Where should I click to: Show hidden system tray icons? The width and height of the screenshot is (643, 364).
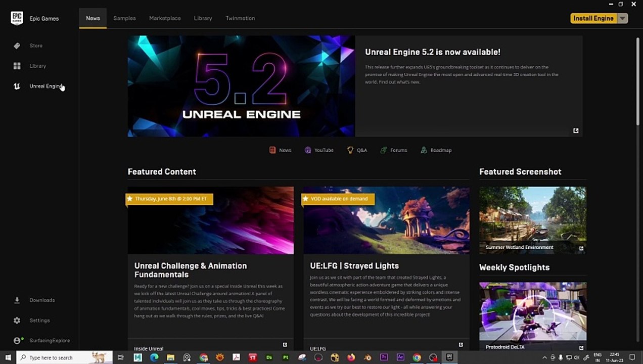pos(544,357)
